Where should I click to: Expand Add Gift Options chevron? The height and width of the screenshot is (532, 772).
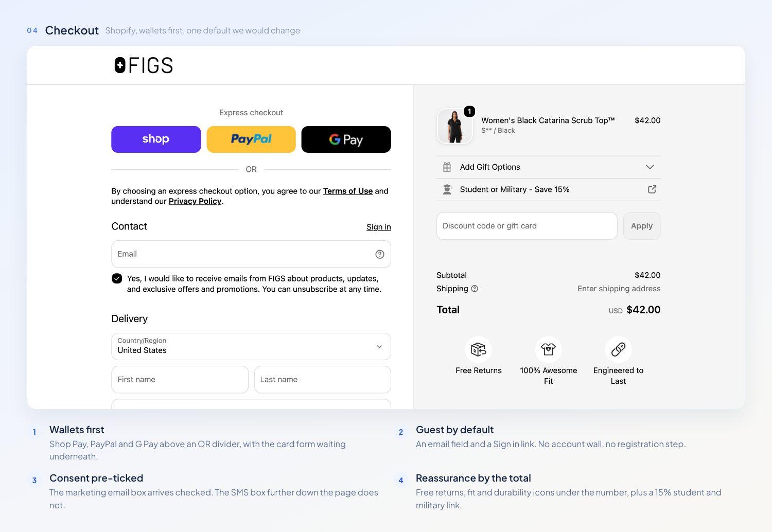click(650, 167)
